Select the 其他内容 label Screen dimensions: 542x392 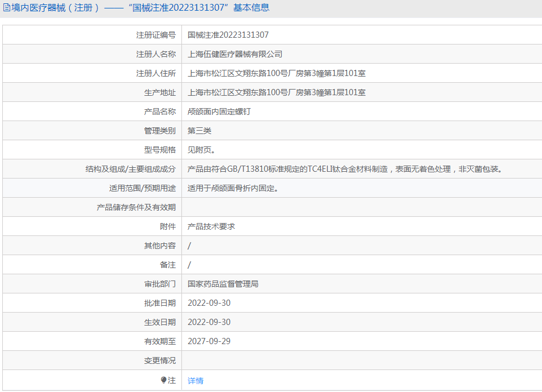click(159, 246)
